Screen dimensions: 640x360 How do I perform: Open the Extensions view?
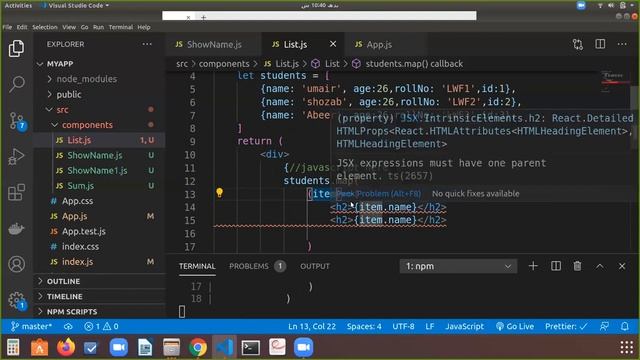tap(16, 192)
